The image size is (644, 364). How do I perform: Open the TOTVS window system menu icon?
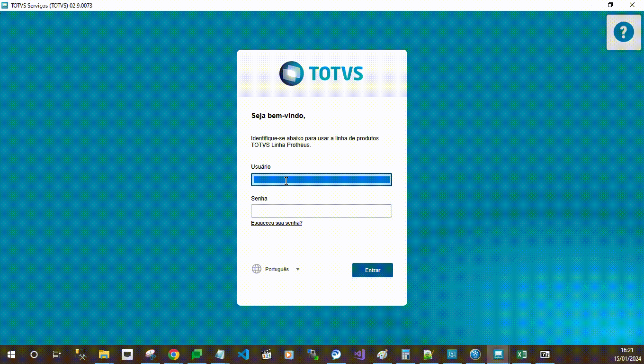[x=5, y=5]
